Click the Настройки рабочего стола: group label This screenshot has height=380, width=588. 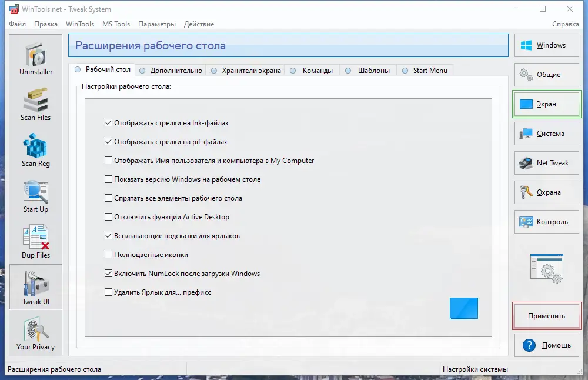tap(126, 86)
